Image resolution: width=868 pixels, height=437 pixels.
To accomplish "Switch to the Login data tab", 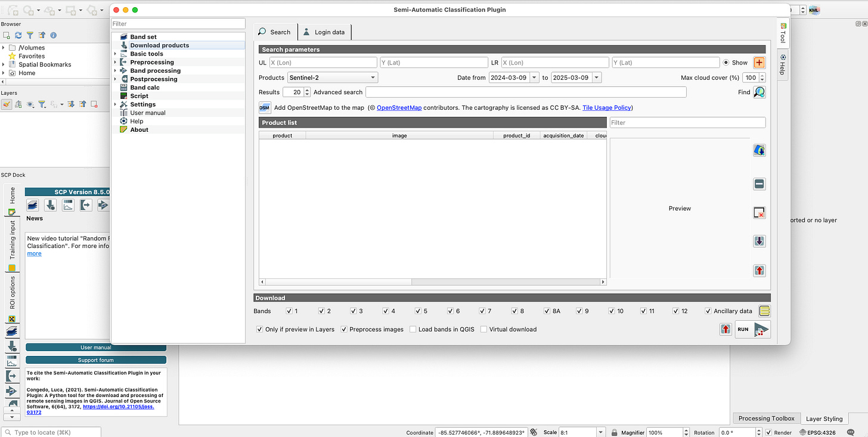I will (324, 32).
